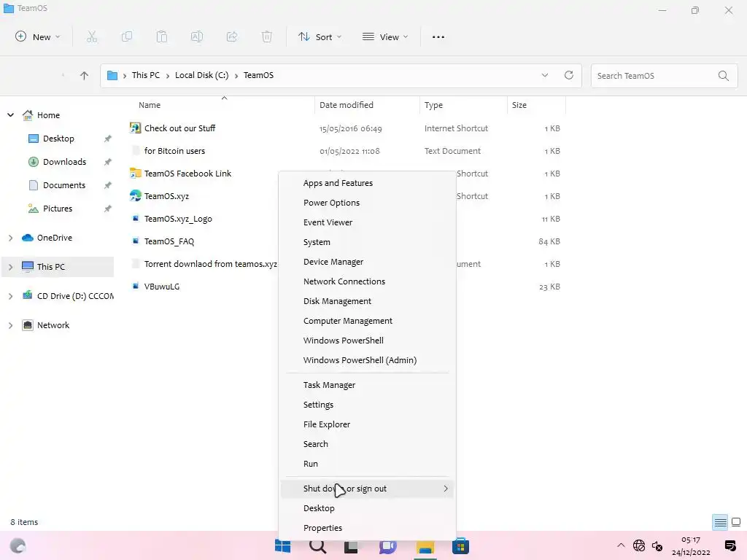The image size is (747, 560).
Task: Click the Share icon in toolbar
Action: (x=232, y=36)
